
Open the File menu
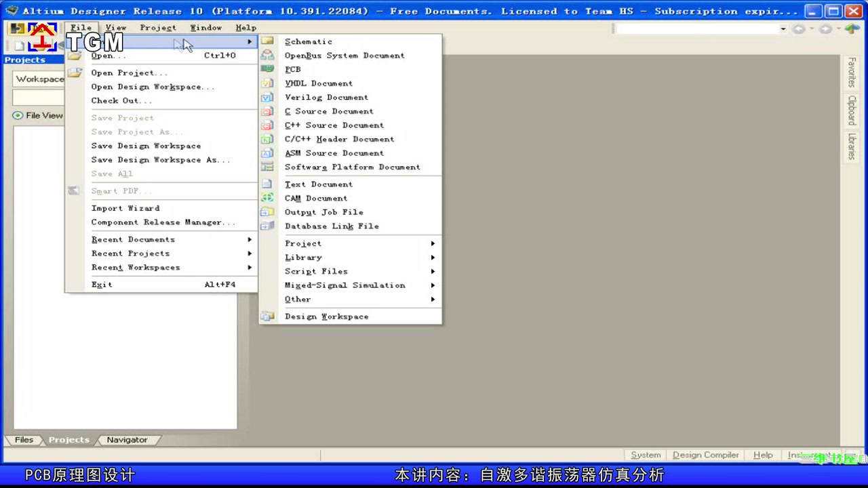tap(81, 28)
